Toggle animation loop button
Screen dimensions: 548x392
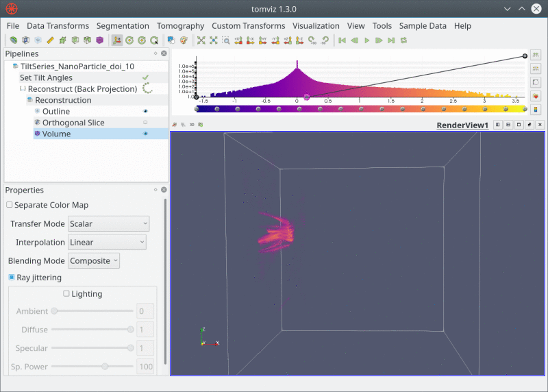point(403,40)
